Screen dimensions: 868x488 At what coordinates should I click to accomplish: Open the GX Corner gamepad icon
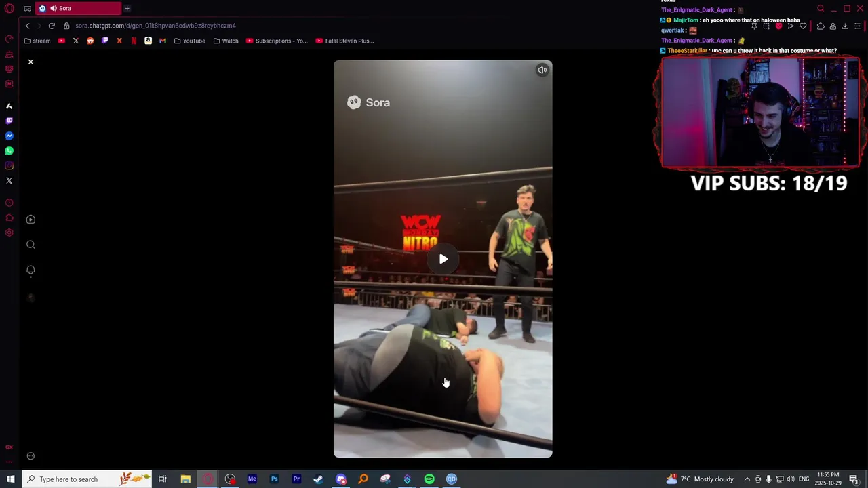[27, 9]
